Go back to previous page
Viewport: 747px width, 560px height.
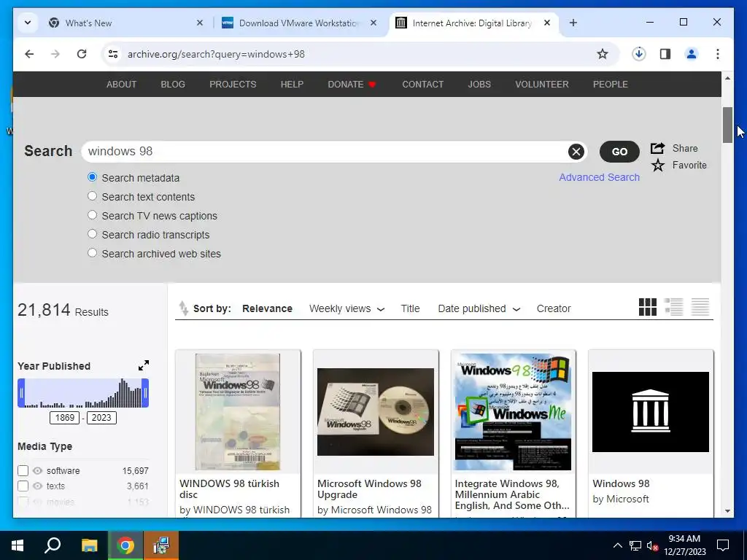(29, 54)
